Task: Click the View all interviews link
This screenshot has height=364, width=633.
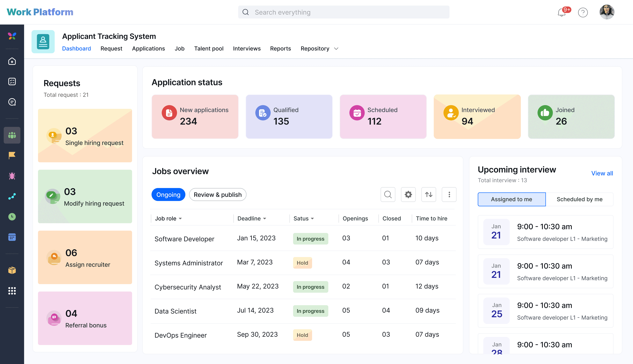Action: (602, 173)
